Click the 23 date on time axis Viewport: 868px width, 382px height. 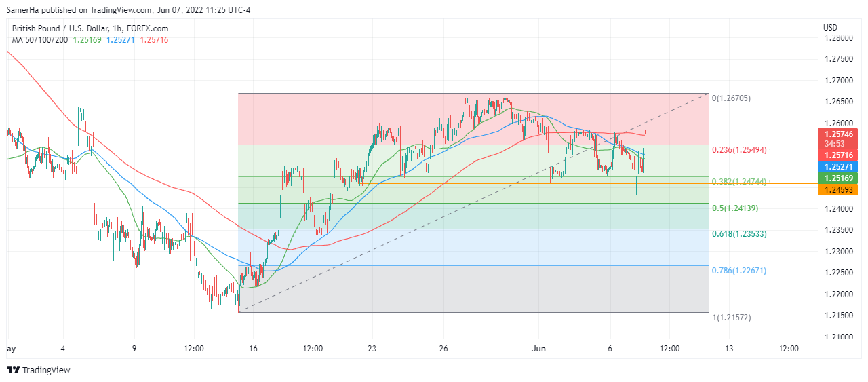coord(372,349)
